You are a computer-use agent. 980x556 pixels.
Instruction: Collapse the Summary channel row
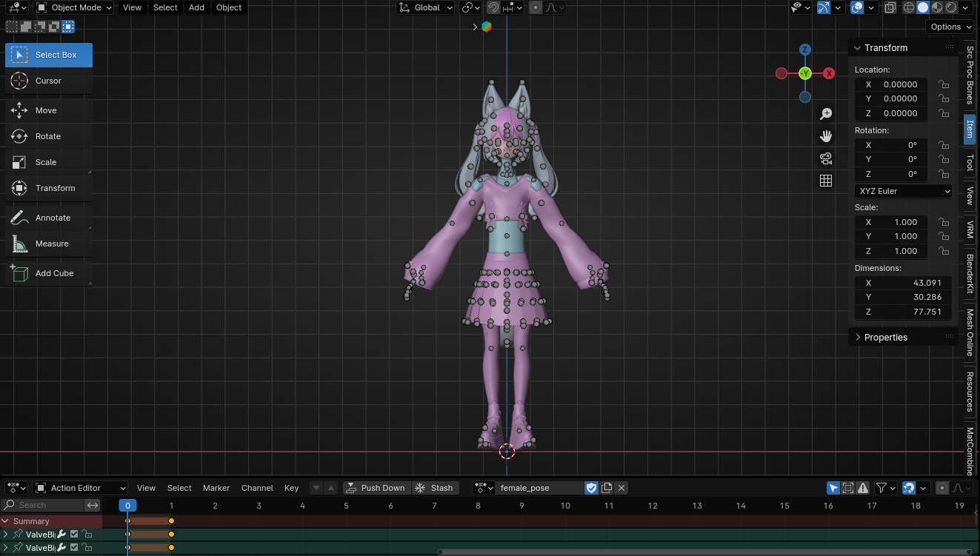click(x=5, y=521)
